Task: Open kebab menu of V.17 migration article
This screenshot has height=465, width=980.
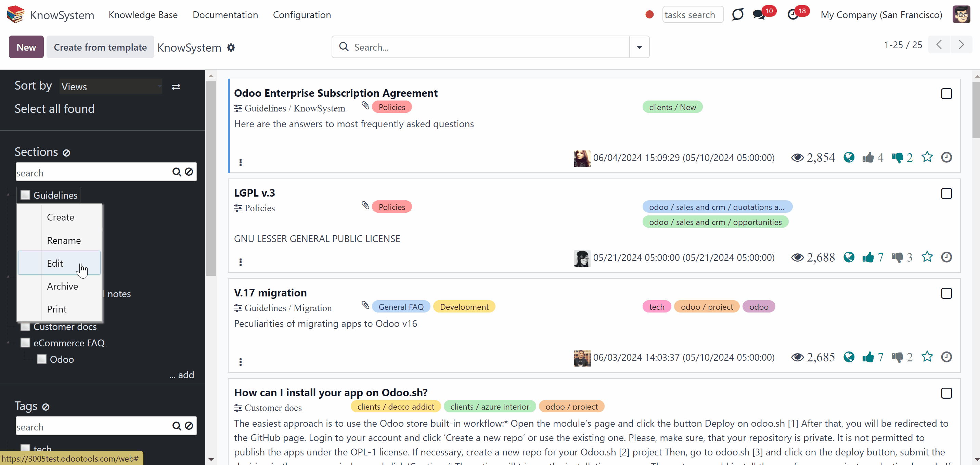Action: coord(241,362)
